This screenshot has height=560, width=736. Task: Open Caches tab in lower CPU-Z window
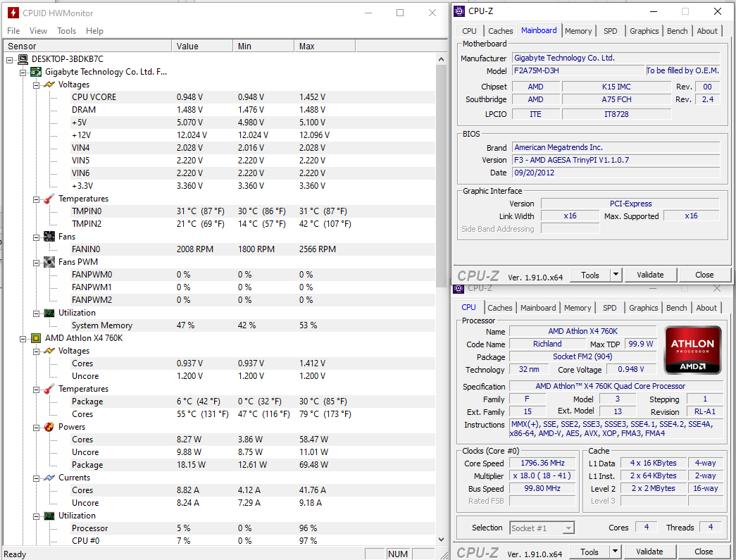[500, 308]
